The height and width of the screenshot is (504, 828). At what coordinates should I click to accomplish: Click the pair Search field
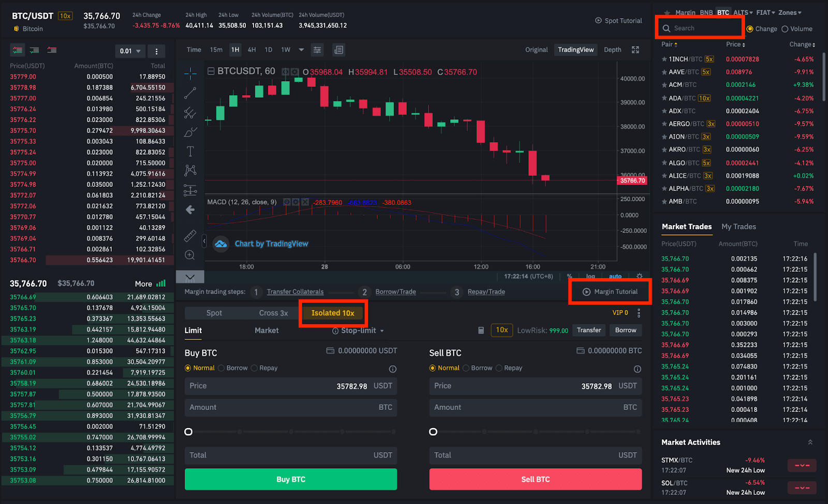[700, 28]
